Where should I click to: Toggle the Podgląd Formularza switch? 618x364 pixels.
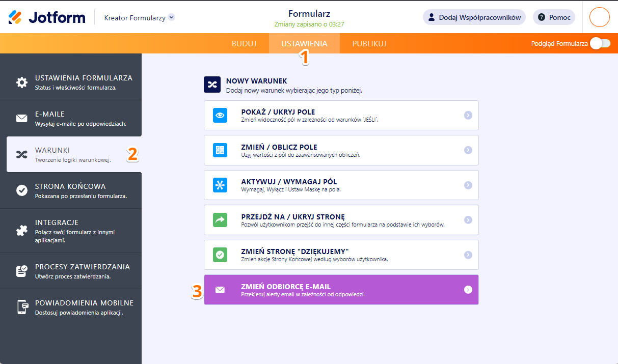tap(600, 43)
